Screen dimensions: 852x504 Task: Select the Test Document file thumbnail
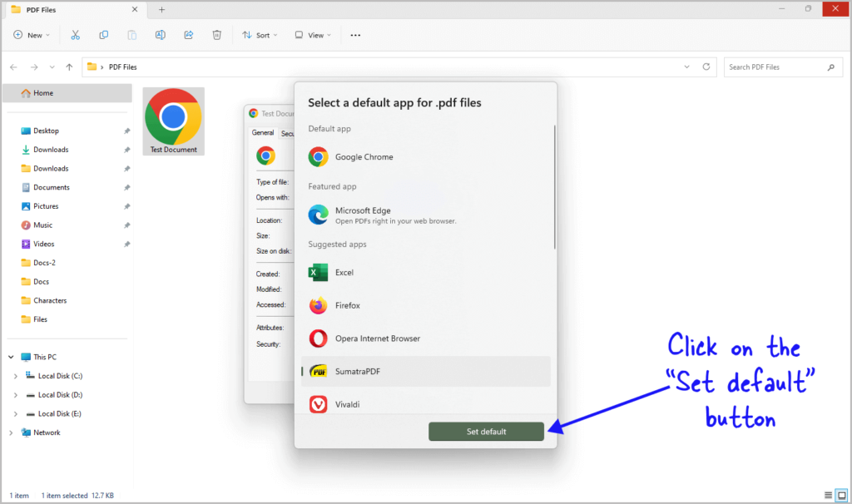[x=173, y=121]
